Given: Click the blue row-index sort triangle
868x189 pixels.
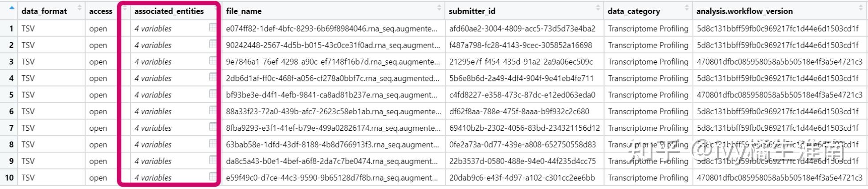Looking at the screenshot, I should [12, 8].
